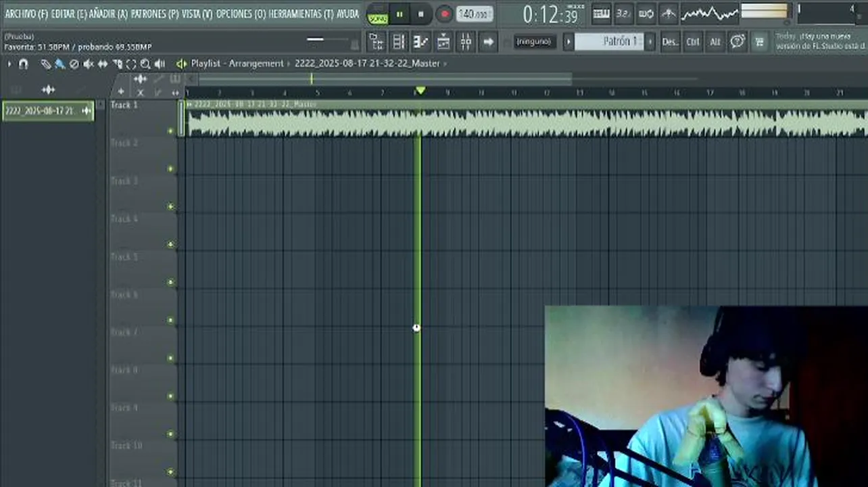Choose the Select marquee tool in playlist toolbar
Image resolution: width=868 pixels, height=487 pixels.
pos(130,64)
